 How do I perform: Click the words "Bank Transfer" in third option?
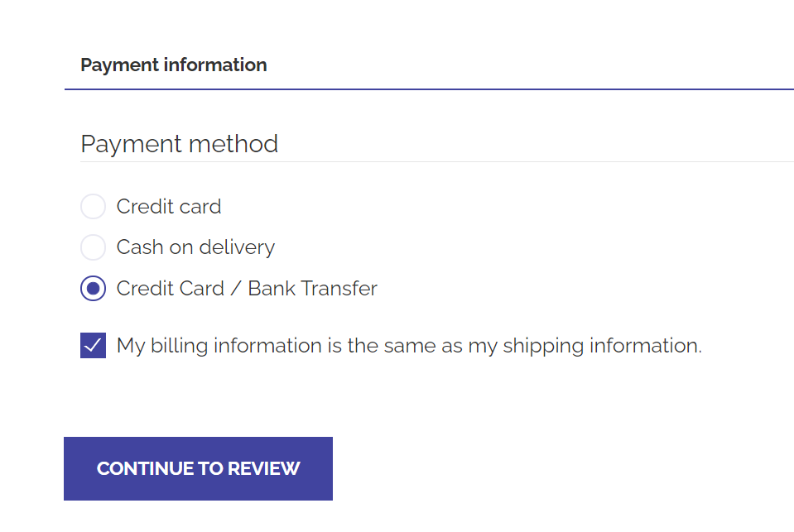pos(312,289)
